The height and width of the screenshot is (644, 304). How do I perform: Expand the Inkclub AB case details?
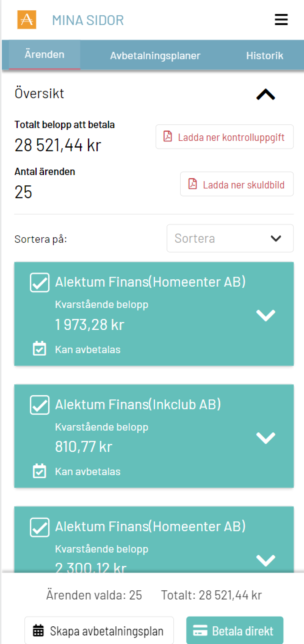click(266, 438)
